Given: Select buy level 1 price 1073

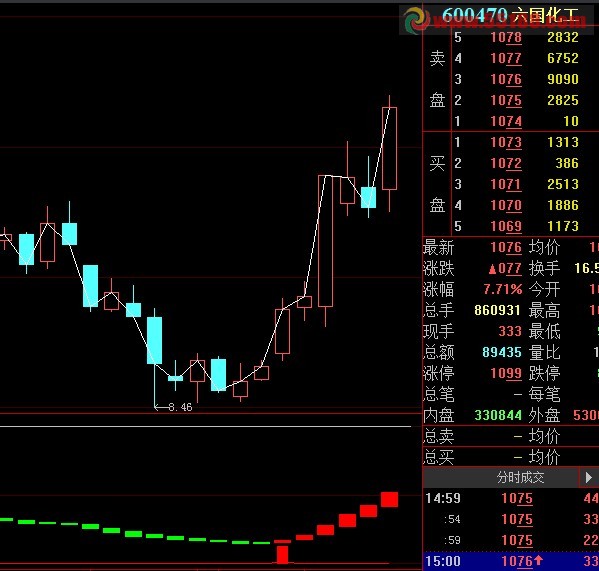Looking at the screenshot, I should click(x=506, y=142).
